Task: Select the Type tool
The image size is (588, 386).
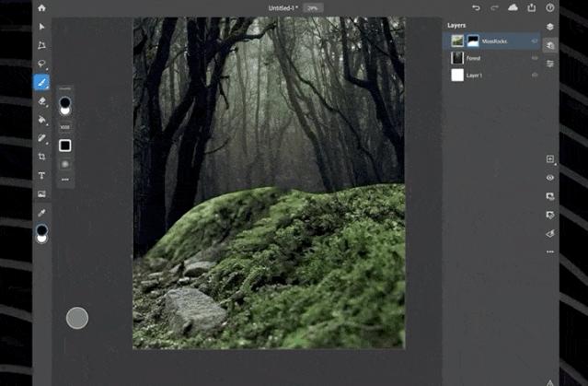Action: (x=41, y=175)
